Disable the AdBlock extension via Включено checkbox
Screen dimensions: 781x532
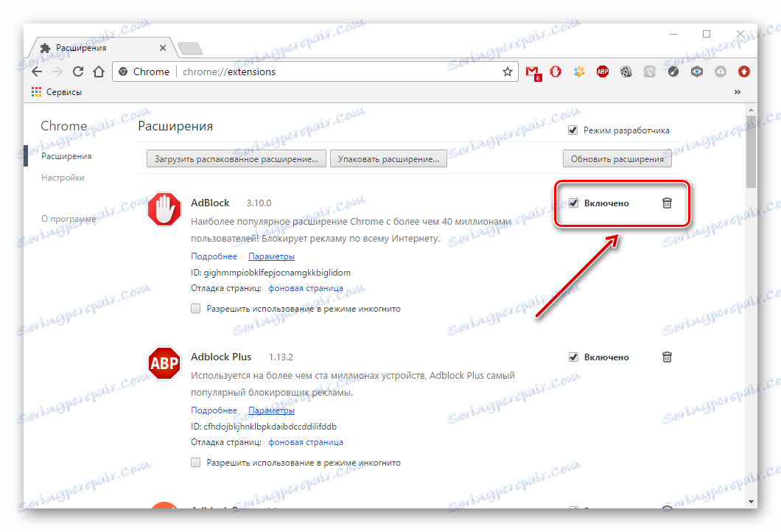[x=574, y=203]
